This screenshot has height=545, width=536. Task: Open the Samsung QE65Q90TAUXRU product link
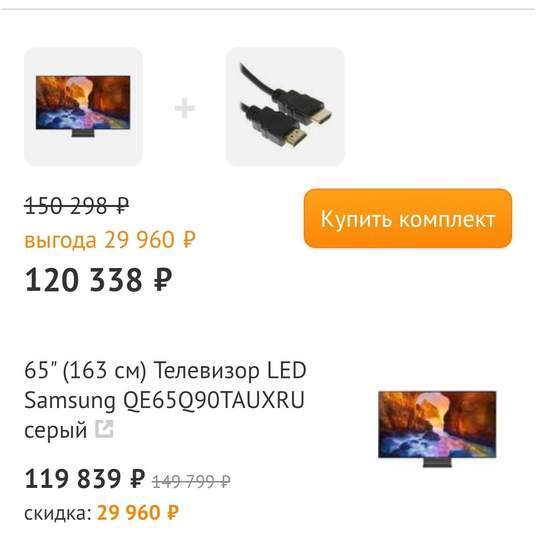click(x=164, y=400)
